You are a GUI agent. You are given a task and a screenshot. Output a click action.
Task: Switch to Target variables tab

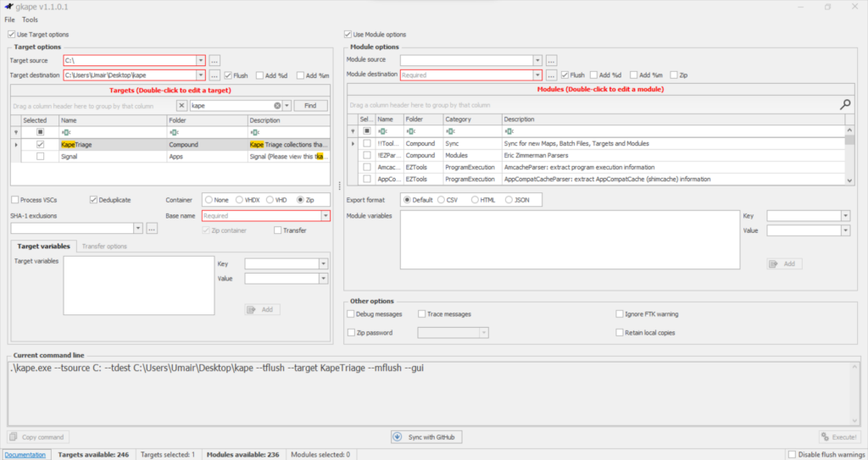pos(44,247)
